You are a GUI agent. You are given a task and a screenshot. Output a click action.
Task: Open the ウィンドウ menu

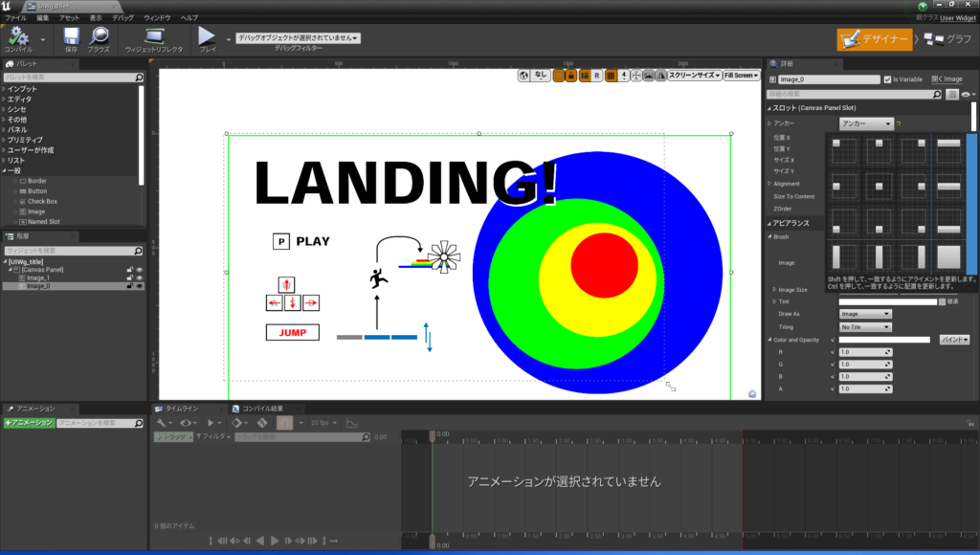click(157, 18)
